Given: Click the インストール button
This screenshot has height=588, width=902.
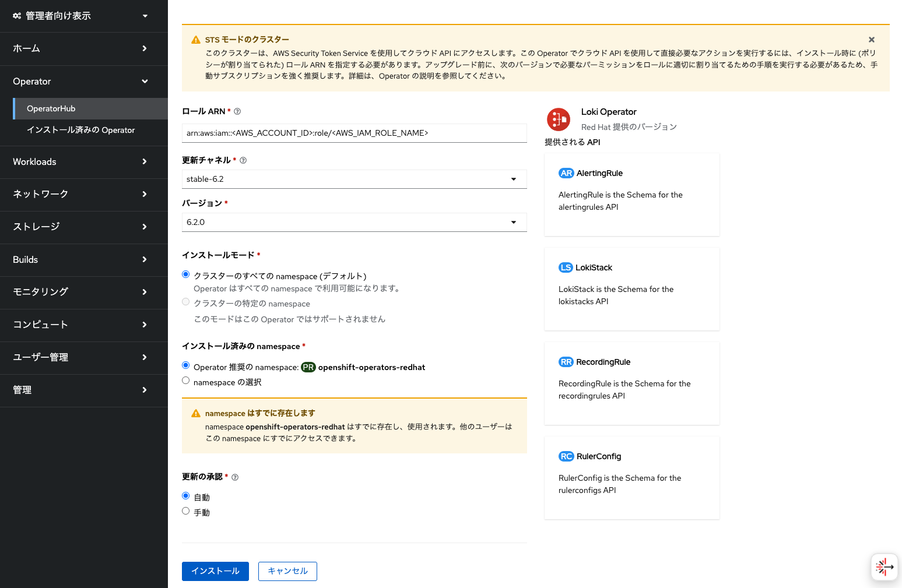Looking at the screenshot, I should coord(215,571).
